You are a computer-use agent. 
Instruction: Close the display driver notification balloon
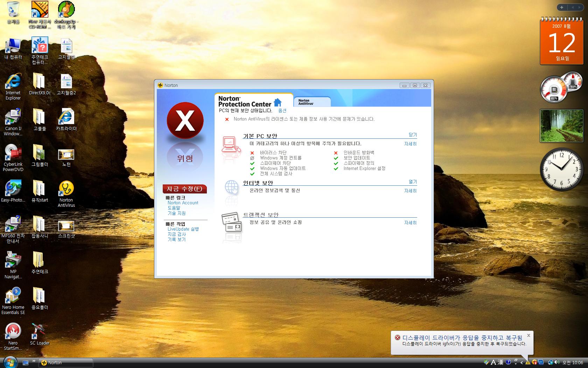point(528,335)
